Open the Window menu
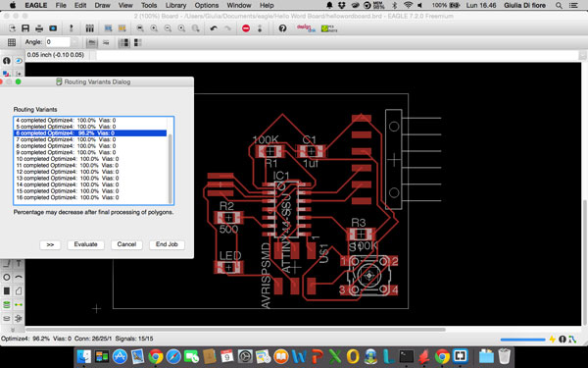Viewport: 588px width, 368px height. point(239,5)
